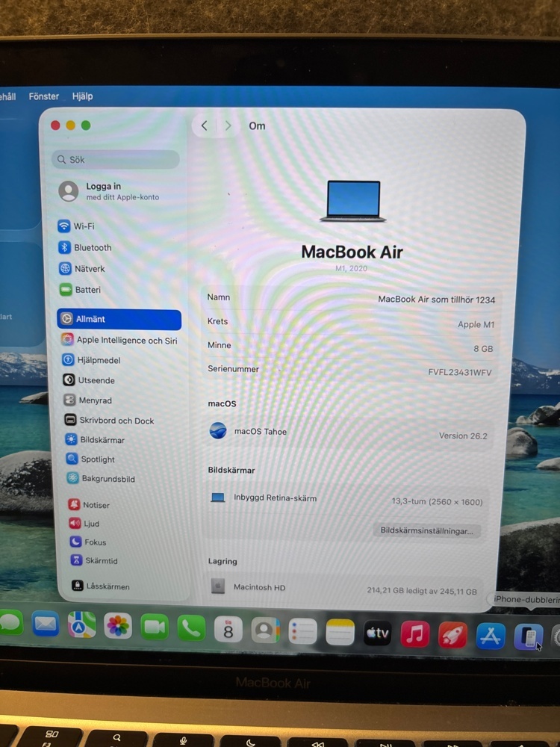560x747 pixels.
Task: Open Photos app in the Dock
Action: click(x=118, y=625)
